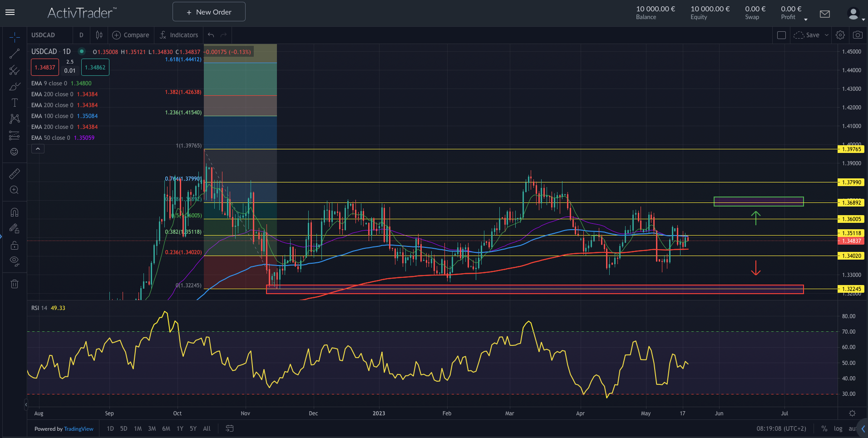Switch chart range to the 1Y tab
The width and height of the screenshot is (868, 438).
180,428
